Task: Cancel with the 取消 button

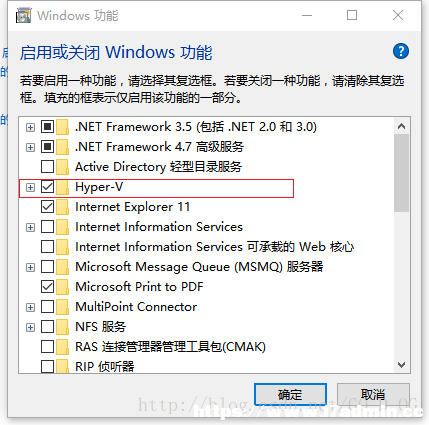Action: point(373,395)
